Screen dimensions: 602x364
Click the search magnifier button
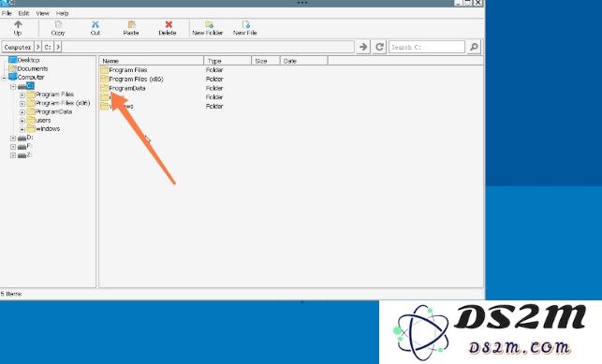(474, 47)
